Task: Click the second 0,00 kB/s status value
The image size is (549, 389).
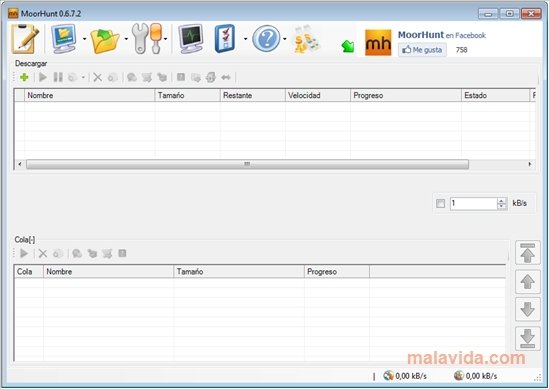Action: pyautogui.click(x=481, y=376)
